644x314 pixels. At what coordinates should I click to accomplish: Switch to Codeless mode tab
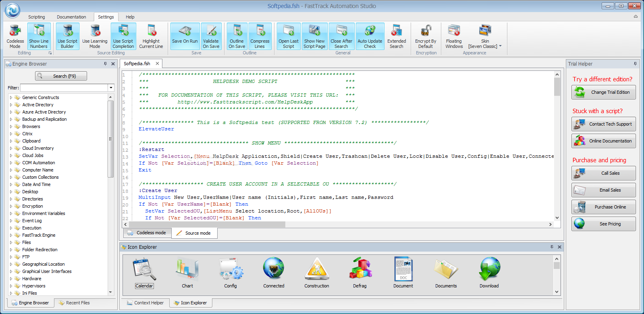(147, 233)
